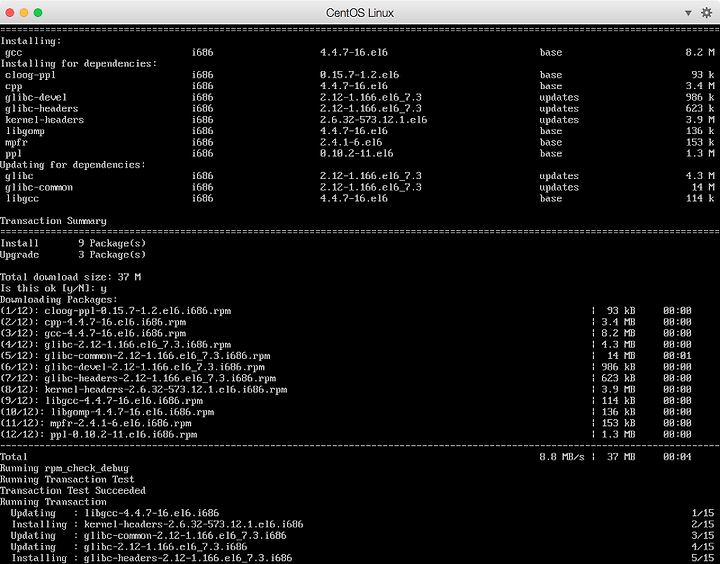Click the CentOS Linux window title

point(360,13)
